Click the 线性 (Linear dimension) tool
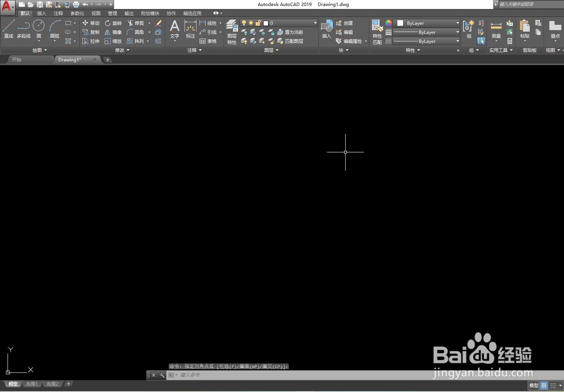Image resolution: width=564 pixels, height=392 pixels. tap(208, 23)
